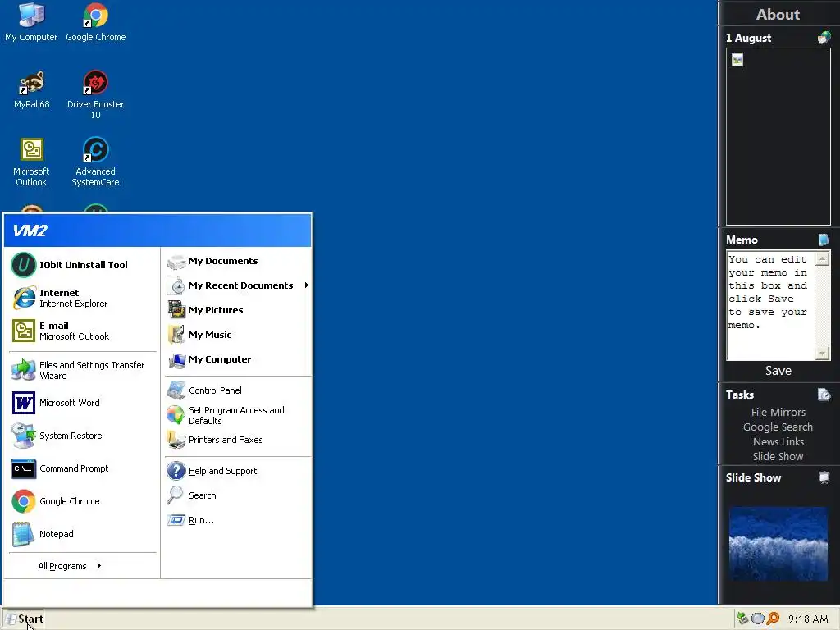Click the orange magnifier tray icon
Screen dimensions: 840x630
click(x=773, y=619)
